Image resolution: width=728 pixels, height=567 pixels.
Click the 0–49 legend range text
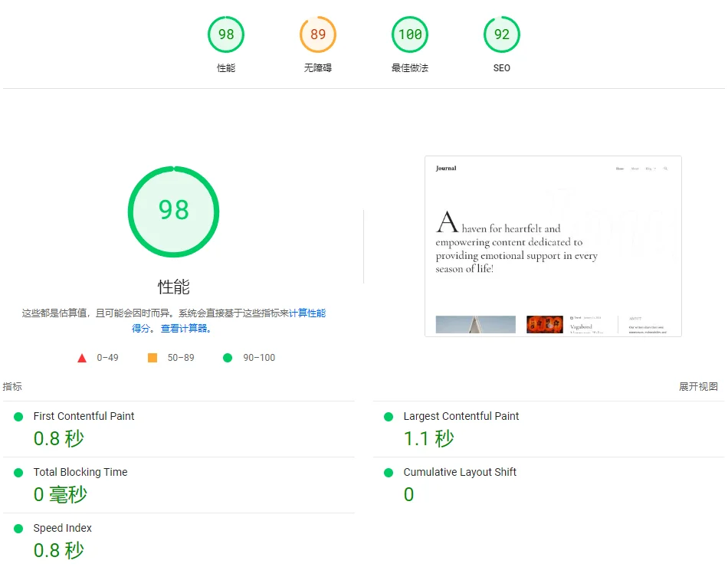coord(107,358)
